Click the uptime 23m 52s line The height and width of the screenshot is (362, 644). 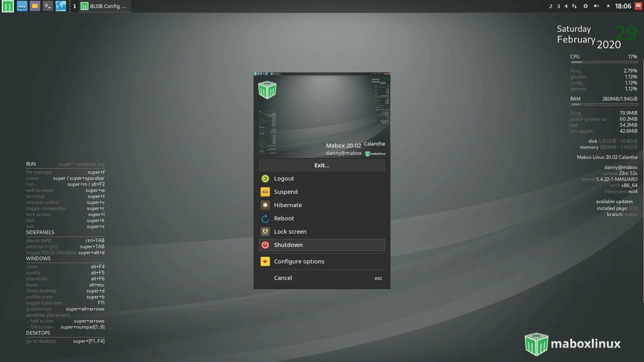tap(620, 173)
